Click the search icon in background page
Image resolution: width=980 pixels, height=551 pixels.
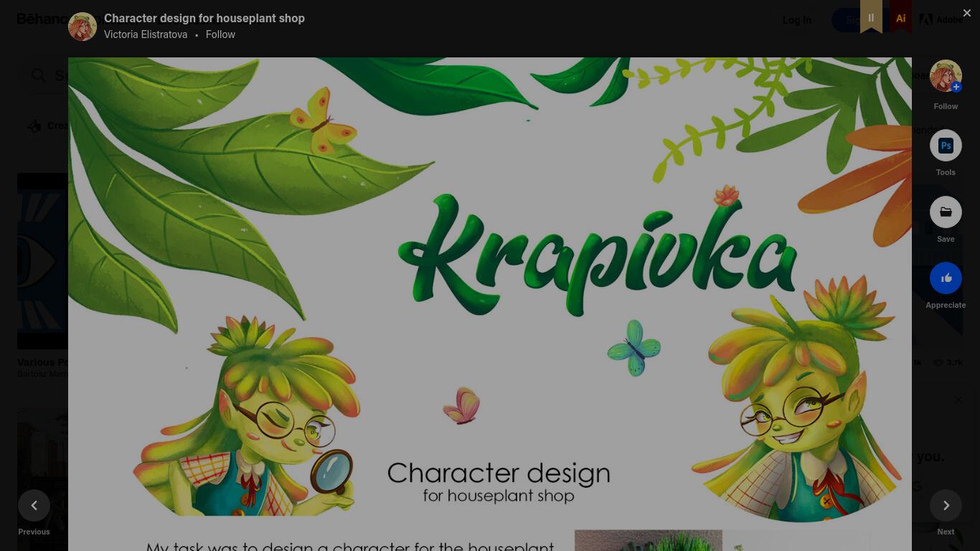click(39, 75)
